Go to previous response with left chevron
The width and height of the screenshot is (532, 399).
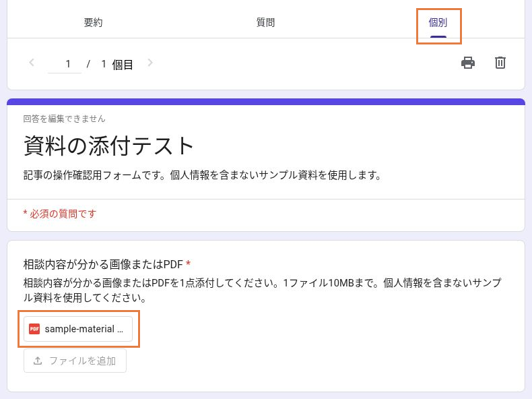32,63
